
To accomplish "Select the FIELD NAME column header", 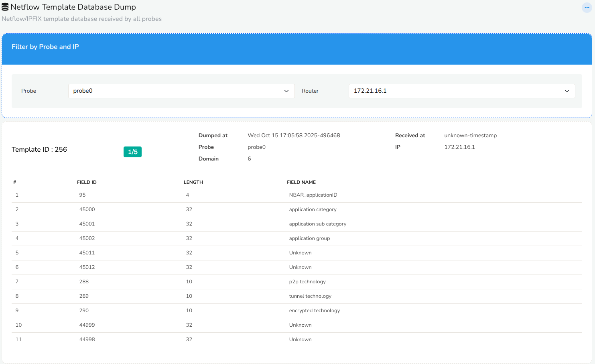I will coord(301,182).
